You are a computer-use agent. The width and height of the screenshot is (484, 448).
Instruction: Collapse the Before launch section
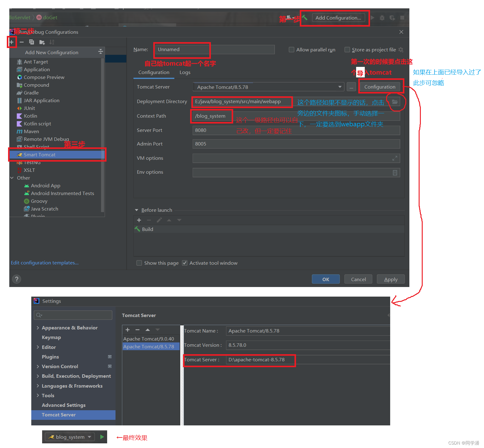tap(137, 210)
